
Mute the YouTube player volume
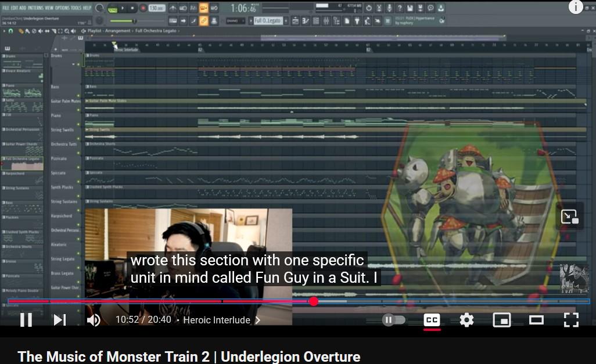[94, 320]
